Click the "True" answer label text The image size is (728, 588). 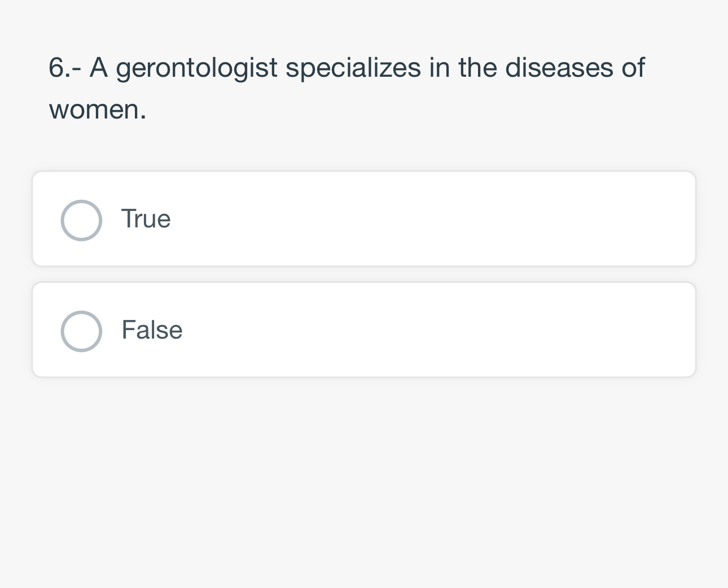click(x=146, y=219)
